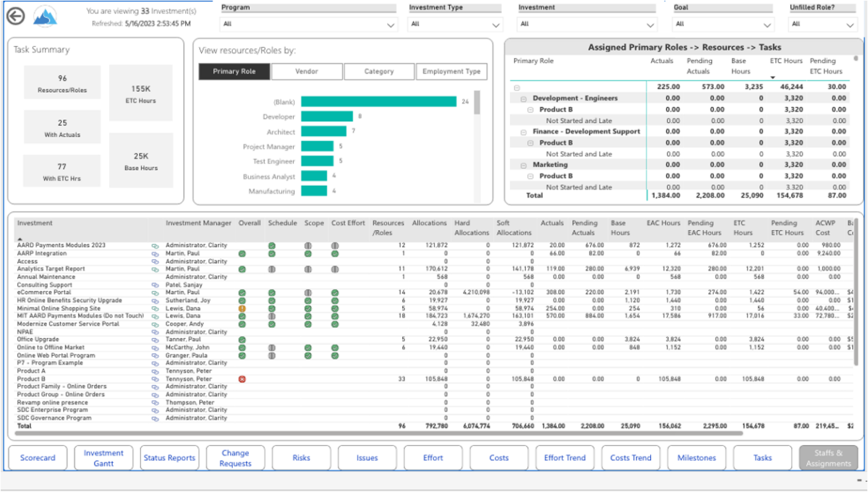868x492 pixels.
Task: Collapse Product B under Development - Engineers
Action: coord(530,109)
